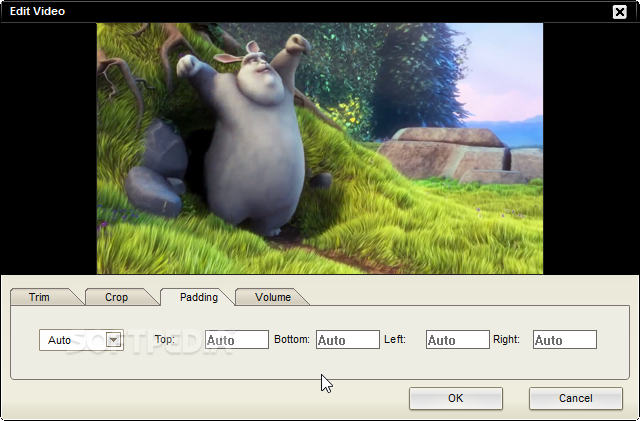Select the Padding tab
Screen dimensions: 640x421
tap(198, 297)
